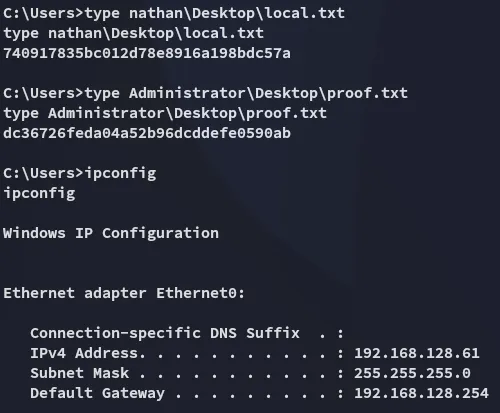Viewport: 500px width, 413px height.
Task: Click the 'Default Gateway' label
Action: (x=97, y=394)
